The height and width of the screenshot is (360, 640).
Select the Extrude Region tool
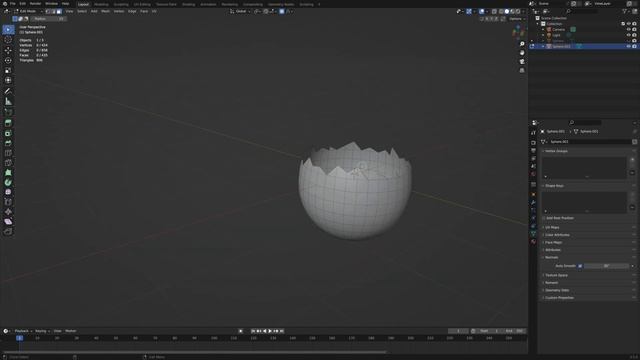8,123
